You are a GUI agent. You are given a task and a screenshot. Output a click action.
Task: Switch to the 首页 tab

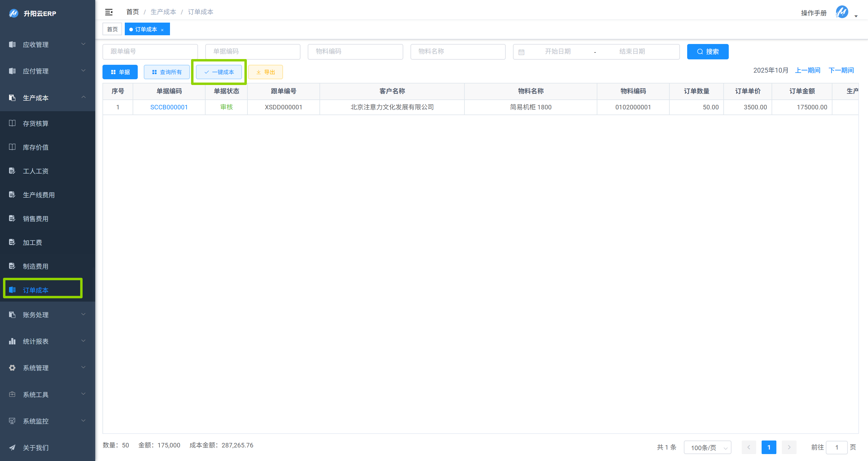tap(112, 29)
